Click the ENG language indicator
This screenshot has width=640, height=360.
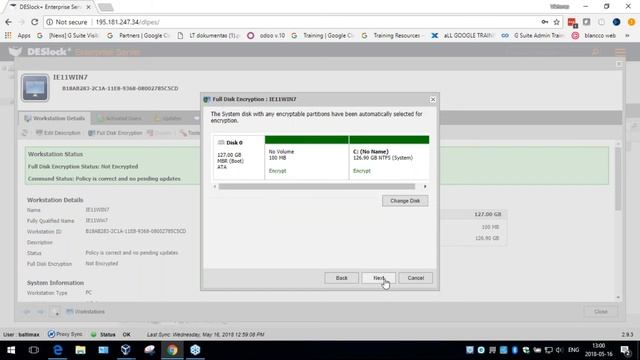(x=573, y=350)
